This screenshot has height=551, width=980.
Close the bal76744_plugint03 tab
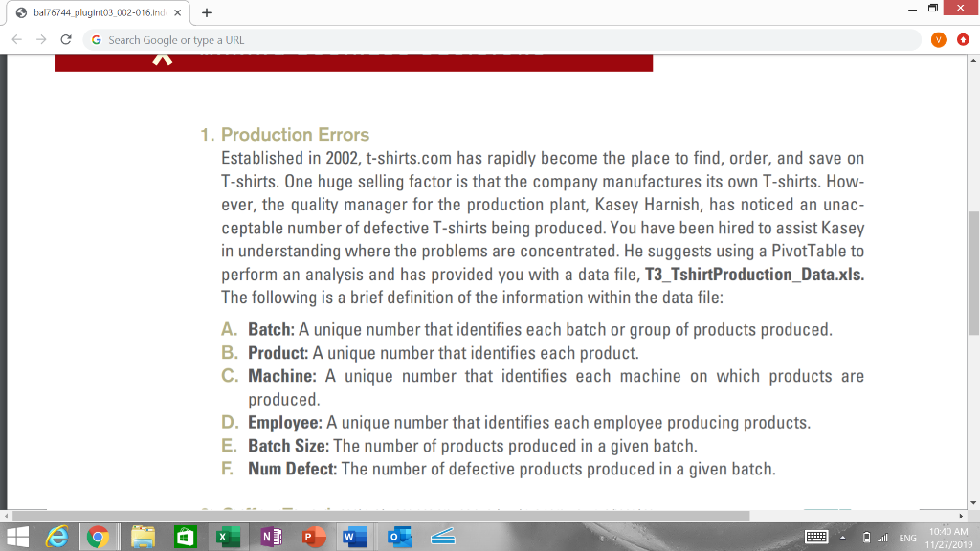coord(177,12)
